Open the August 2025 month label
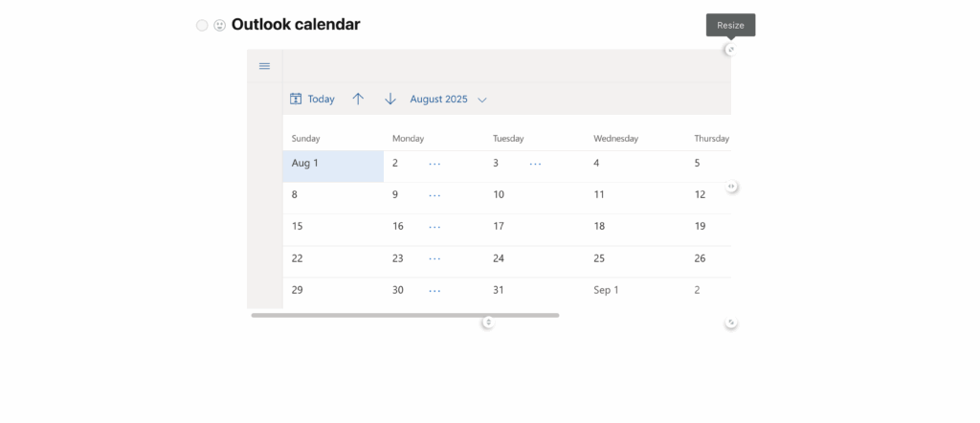This screenshot has height=423, width=980. click(x=438, y=99)
